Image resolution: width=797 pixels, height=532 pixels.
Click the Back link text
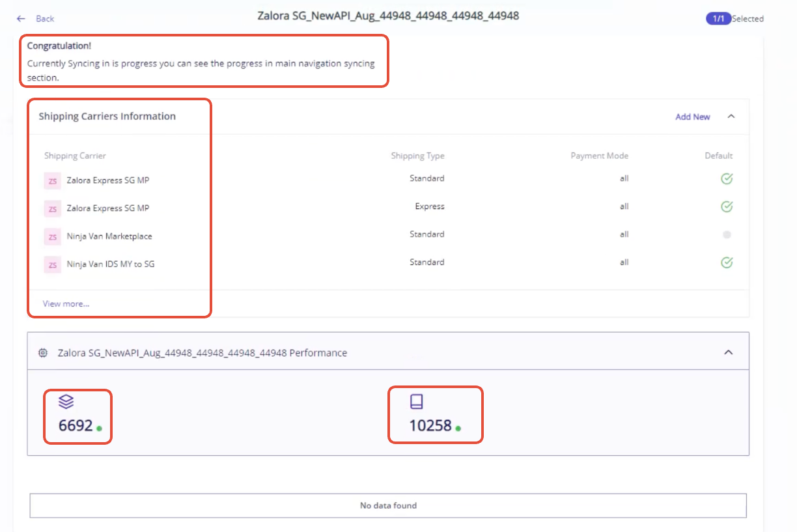click(45, 18)
